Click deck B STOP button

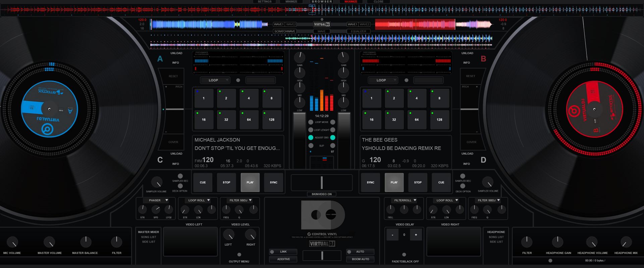(418, 183)
